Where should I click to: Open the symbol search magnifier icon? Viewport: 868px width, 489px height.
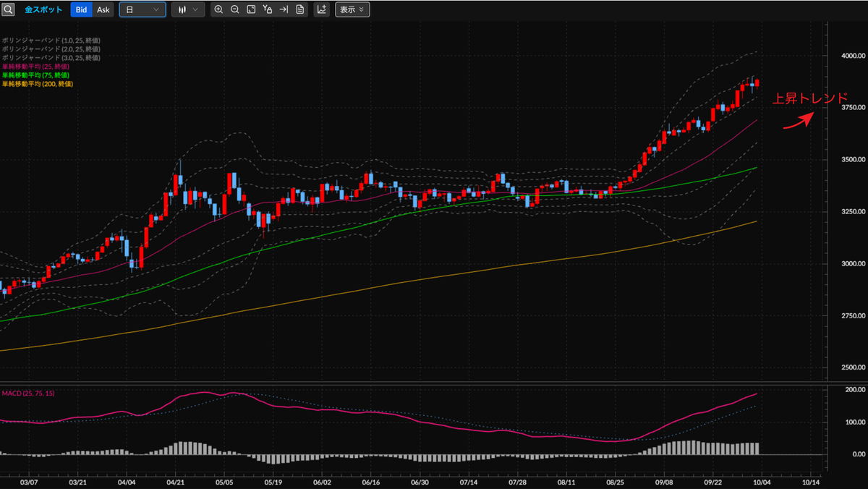[x=8, y=9]
